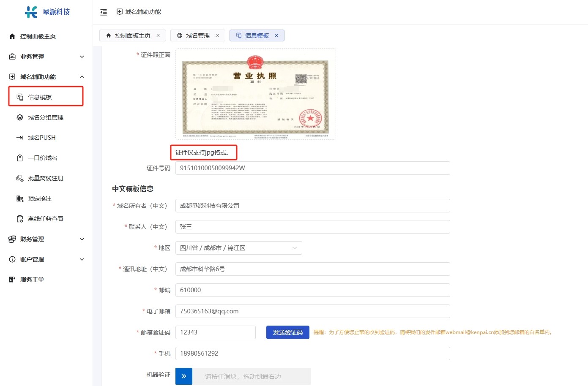This screenshot has width=588, height=386.
Task: Click the 发送验证码 button
Action: coord(287,332)
